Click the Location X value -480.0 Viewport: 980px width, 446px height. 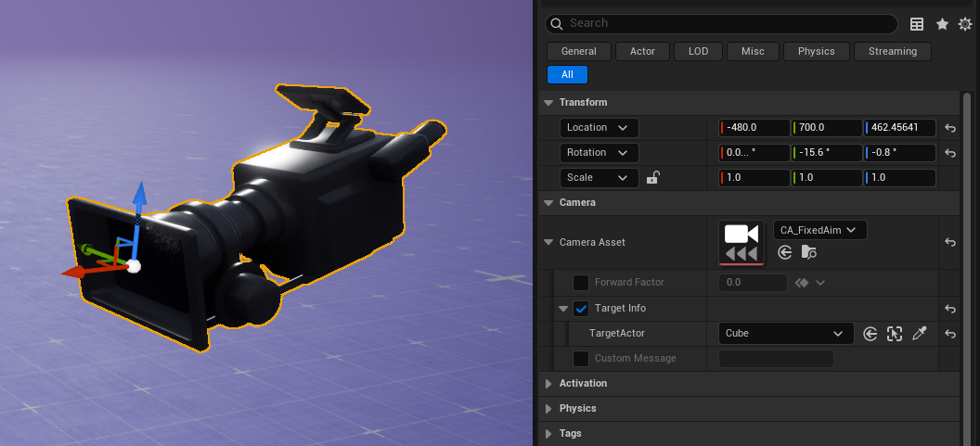(x=754, y=128)
